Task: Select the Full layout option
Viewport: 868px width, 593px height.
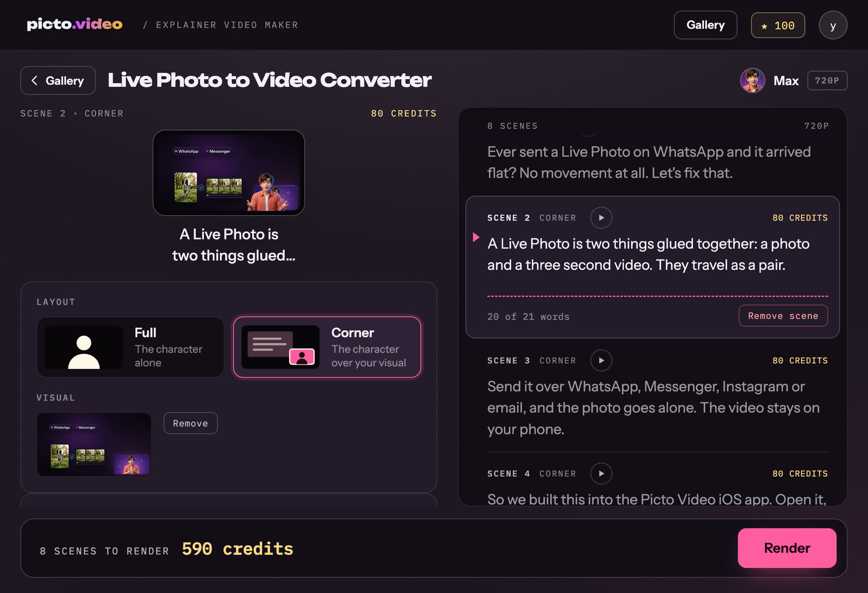Action: (x=130, y=347)
